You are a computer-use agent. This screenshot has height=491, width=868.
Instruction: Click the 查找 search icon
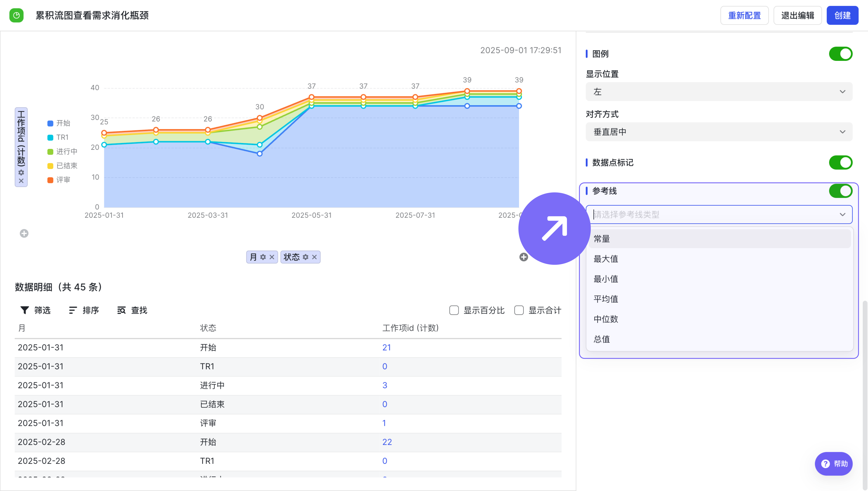click(x=121, y=310)
